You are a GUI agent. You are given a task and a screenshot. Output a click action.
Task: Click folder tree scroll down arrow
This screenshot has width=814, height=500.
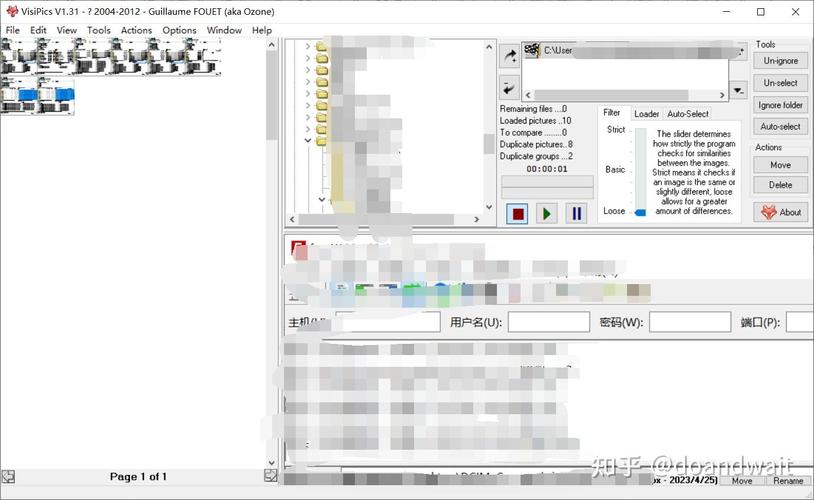(489, 207)
